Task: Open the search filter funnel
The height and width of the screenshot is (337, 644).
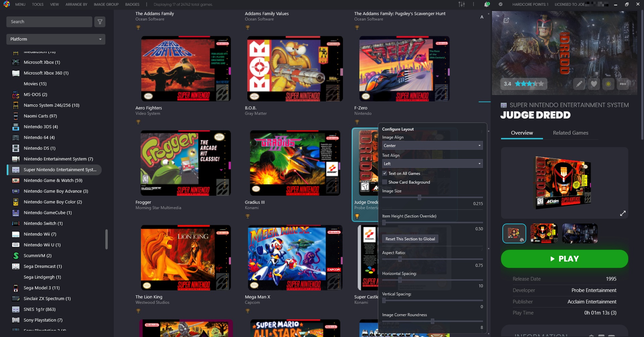Action: [x=100, y=22]
